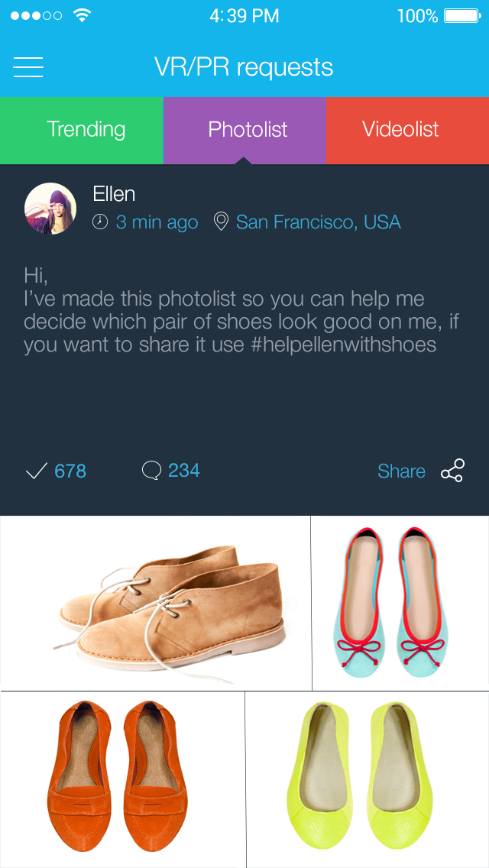Tap the location pin icon

click(221, 222)
